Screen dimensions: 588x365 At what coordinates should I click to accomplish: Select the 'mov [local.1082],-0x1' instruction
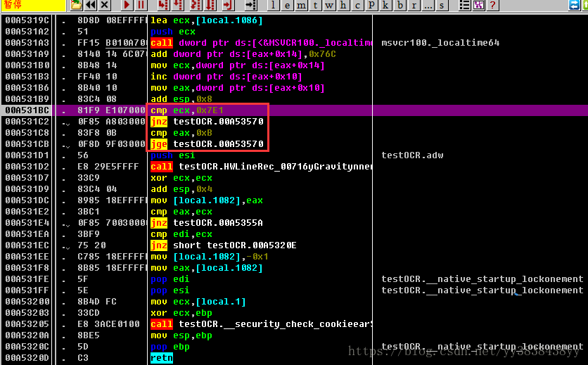[210, 257]
